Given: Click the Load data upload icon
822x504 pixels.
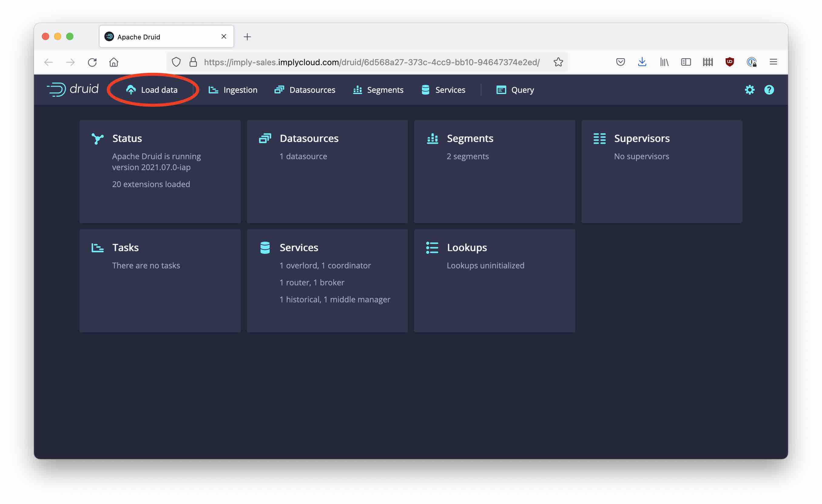Looking at the screenshot, I should pyautogui.click(x=131, y=89).
